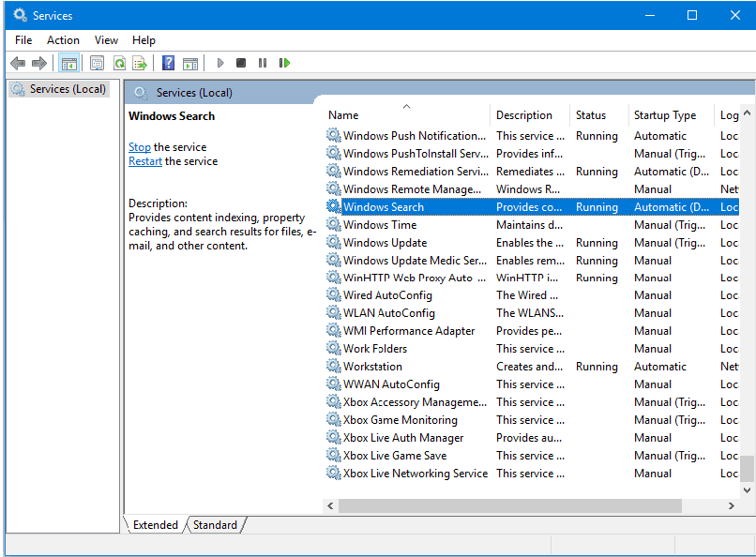
Task: Click gear icon of Workstation row
Action: coord(334,367)
